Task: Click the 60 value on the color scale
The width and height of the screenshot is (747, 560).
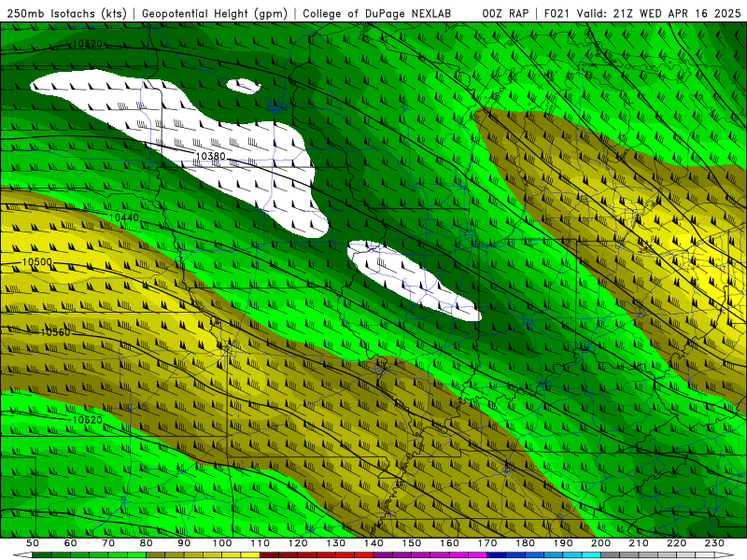Action: pyautogui.click(x=71, y=543)
